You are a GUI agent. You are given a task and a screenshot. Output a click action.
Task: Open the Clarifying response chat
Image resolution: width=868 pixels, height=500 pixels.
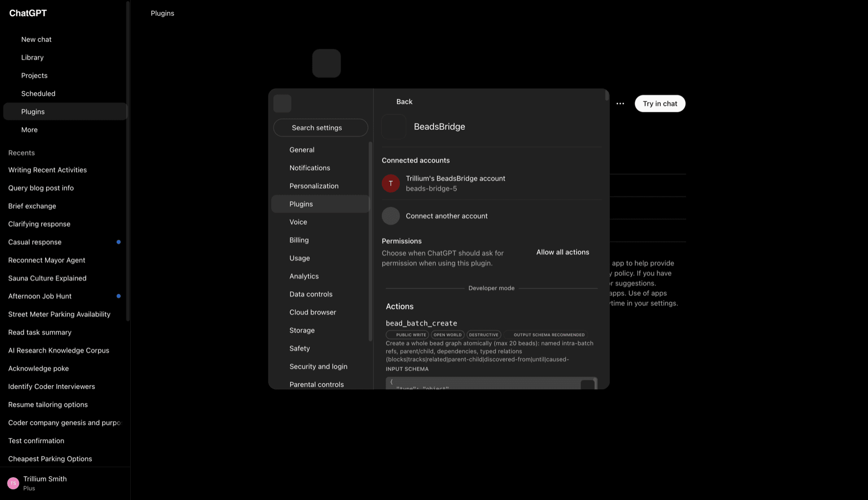tap(65, 224)
